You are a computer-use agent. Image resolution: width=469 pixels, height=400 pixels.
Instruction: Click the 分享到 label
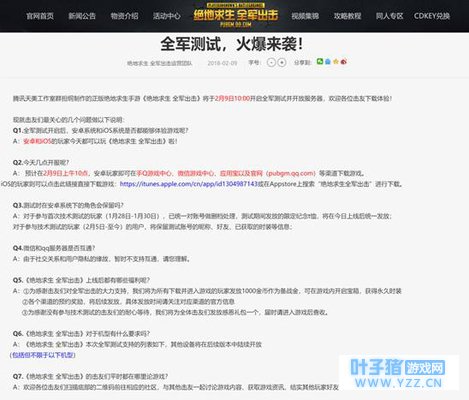(x=303, y=62)
